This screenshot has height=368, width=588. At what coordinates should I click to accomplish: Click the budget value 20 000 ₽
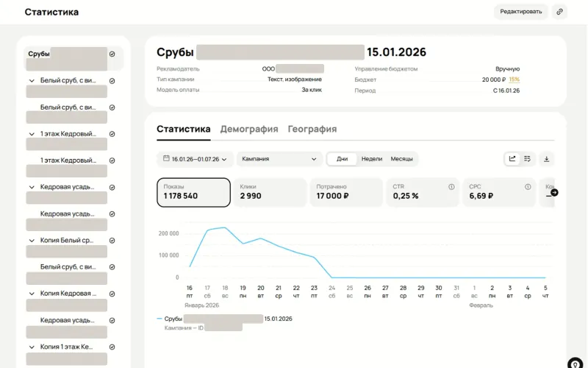(x=494, y=79)
